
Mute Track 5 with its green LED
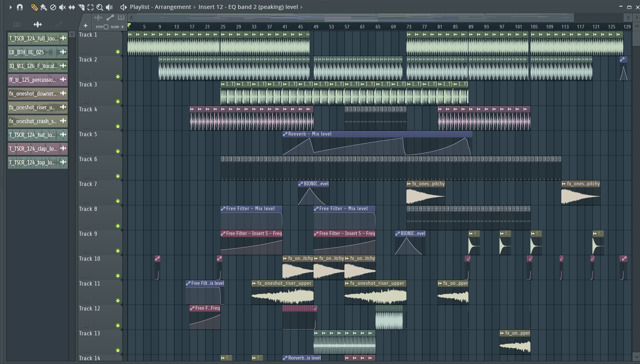[x=118, y=151]
